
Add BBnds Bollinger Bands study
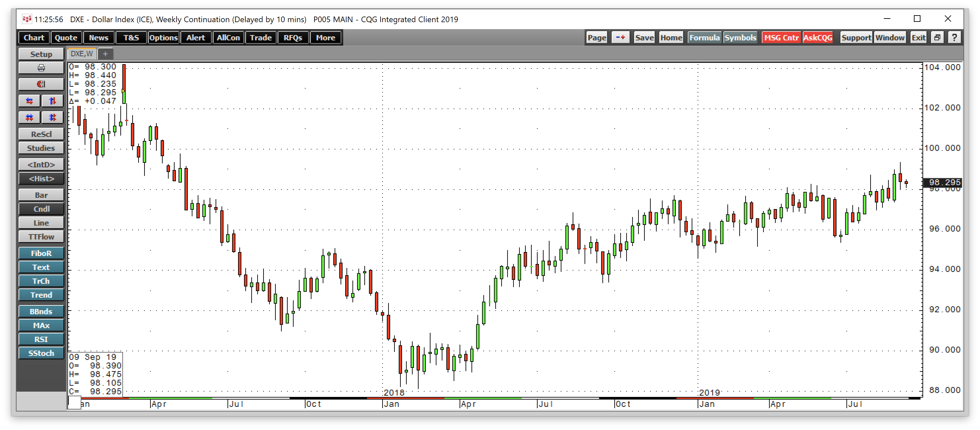coord(41,312)
